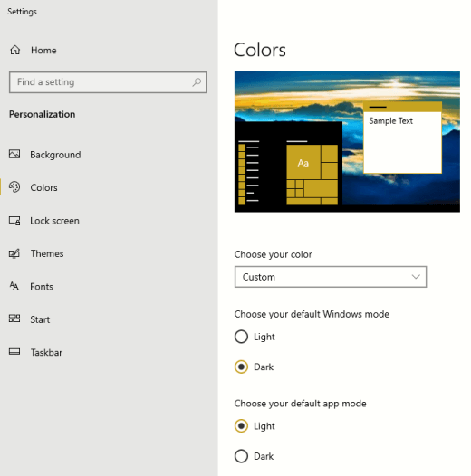Select Dark app mode radio button

(241, 456)
